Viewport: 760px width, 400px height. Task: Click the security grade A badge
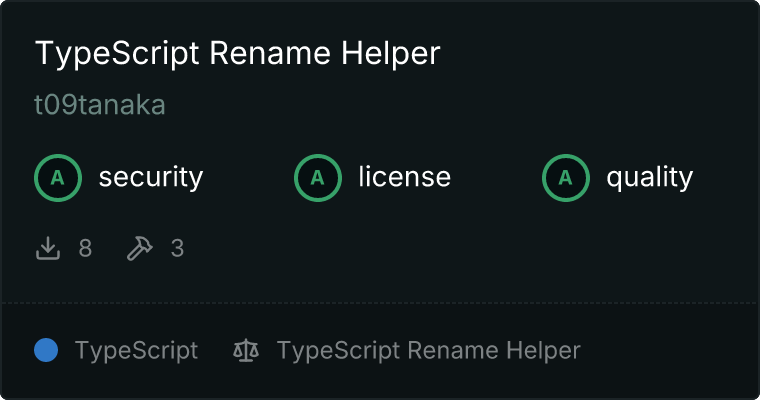pyautogui.click(x=58, y=178)
